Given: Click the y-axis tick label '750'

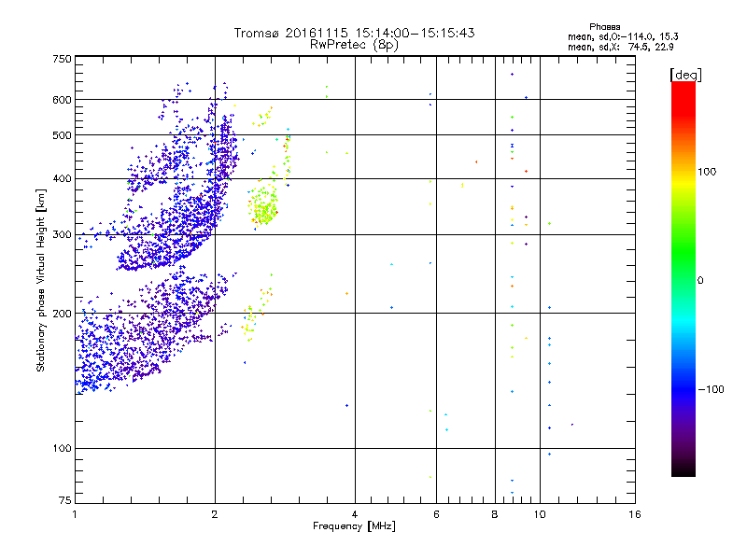Looking at the screenshot, I should pyautogui.click(x=63, y=60).
